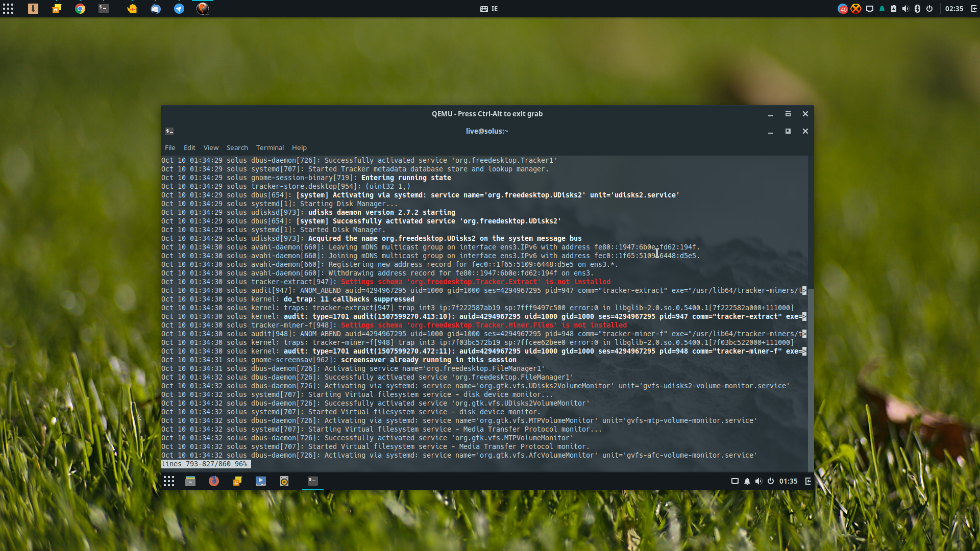Click 'do_trap: 11 callbacks suppressed' log text
The width and height of the screenshot is (980, 551).
349,299
